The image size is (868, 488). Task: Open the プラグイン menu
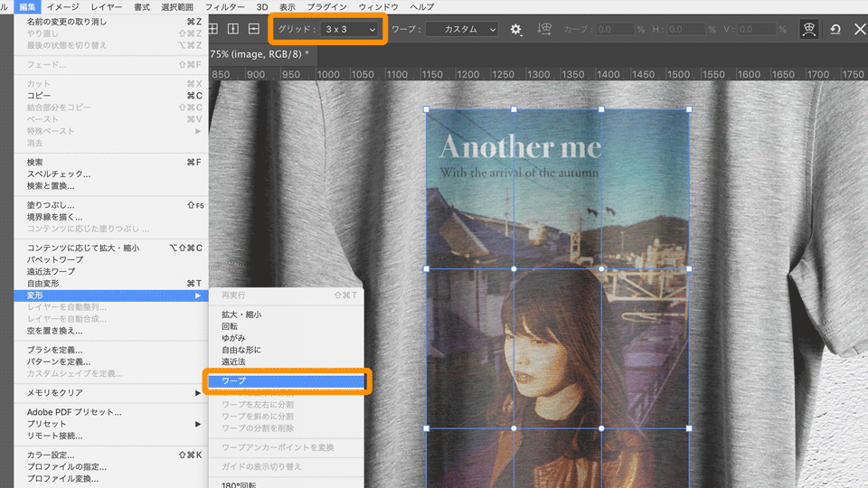pos(326,6)
